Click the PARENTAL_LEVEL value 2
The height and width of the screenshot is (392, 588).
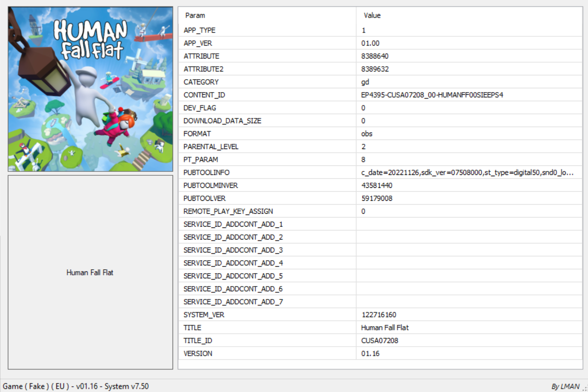(363, 146)
